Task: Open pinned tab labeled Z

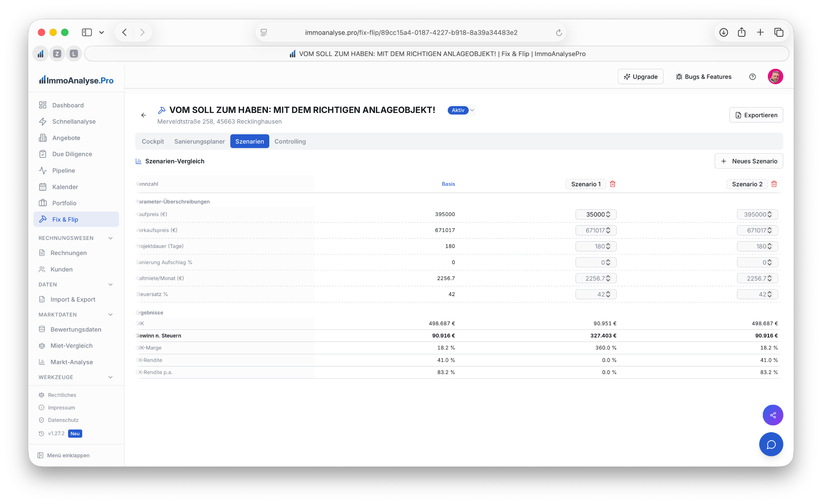Action: [x=57, y=54]
